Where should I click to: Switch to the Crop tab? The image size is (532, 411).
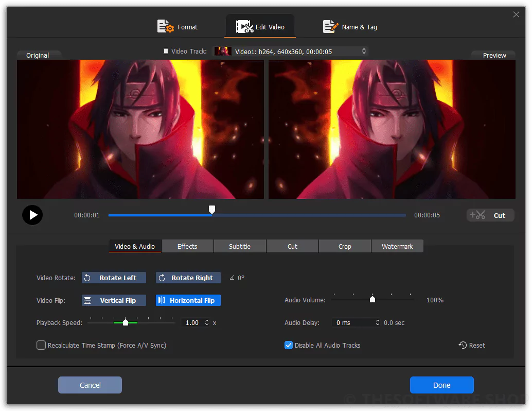point(345,246)
